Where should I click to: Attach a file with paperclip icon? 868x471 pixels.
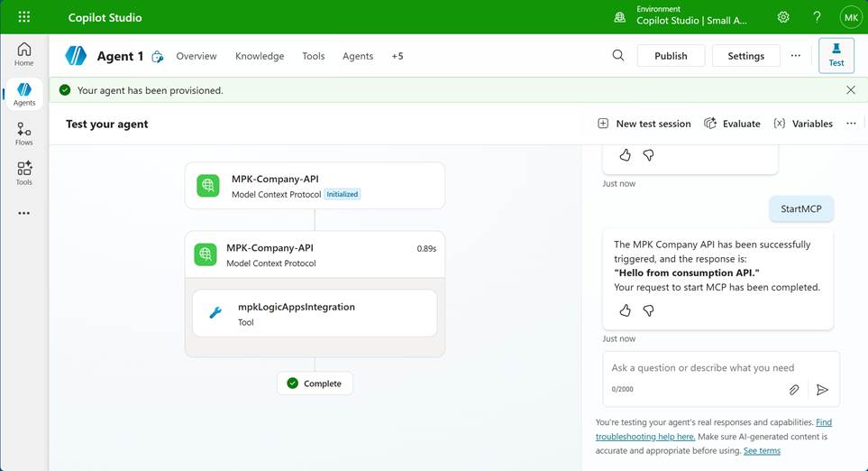(x=794, y=390)
